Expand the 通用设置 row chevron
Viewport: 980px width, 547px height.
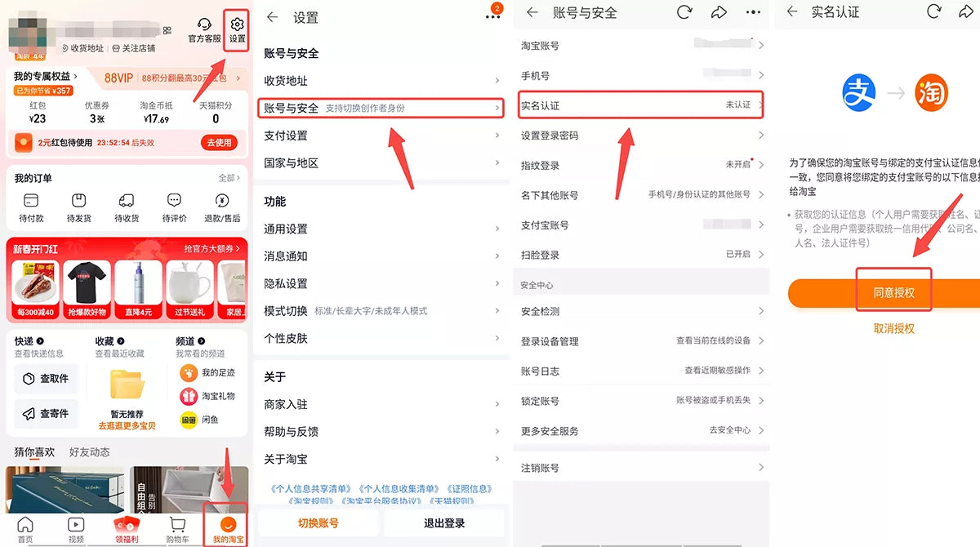point(497,229)
